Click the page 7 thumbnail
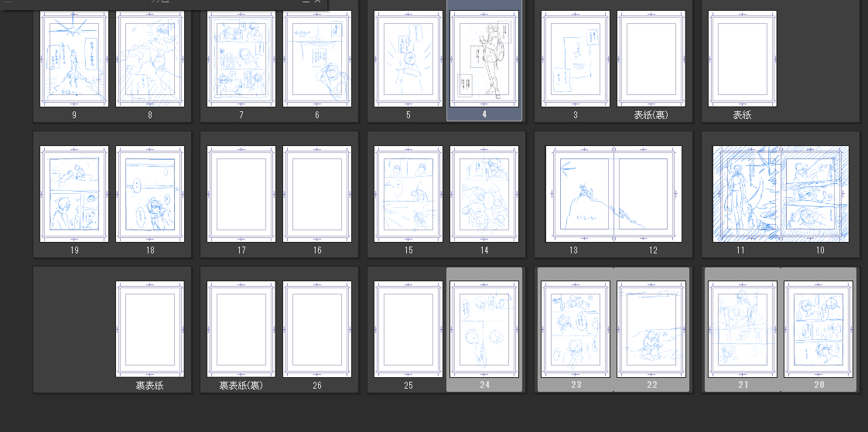The height and width of the screenshot is (432, 868). tap(241, 59)
